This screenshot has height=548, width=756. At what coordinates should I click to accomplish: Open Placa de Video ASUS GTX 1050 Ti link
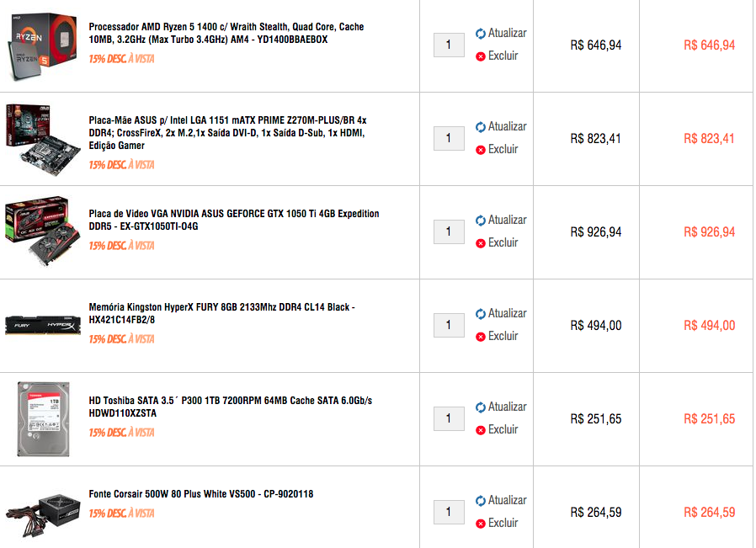coord(234,220)
